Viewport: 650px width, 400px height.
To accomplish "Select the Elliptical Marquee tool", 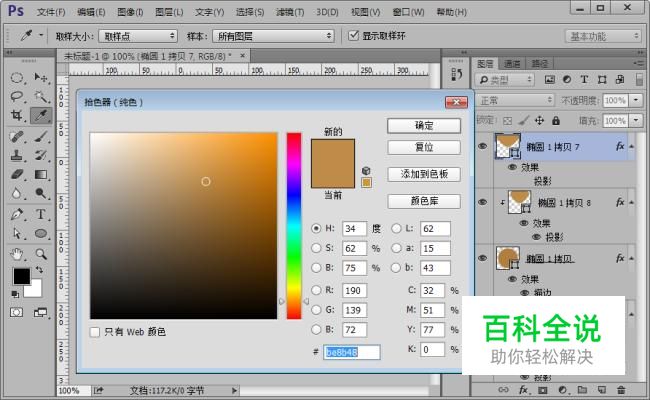I will [x=17, y=78].
